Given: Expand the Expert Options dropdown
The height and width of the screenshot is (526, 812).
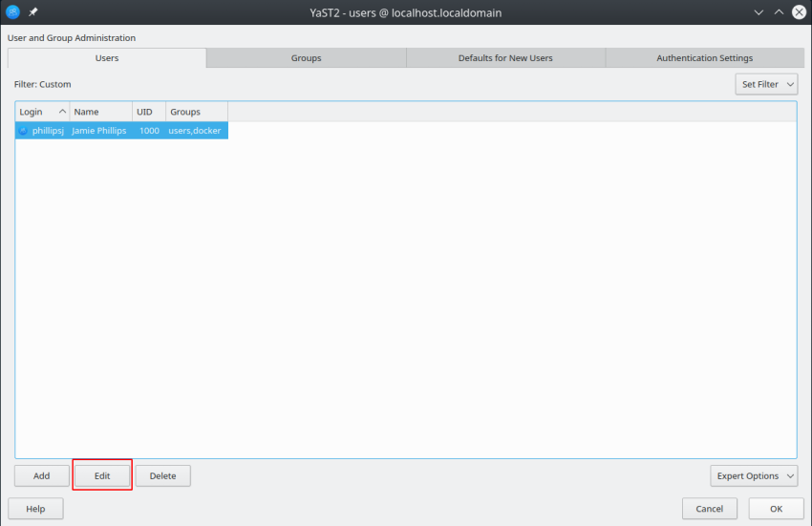Looking at the screenshot, I should tap(754, 475).
